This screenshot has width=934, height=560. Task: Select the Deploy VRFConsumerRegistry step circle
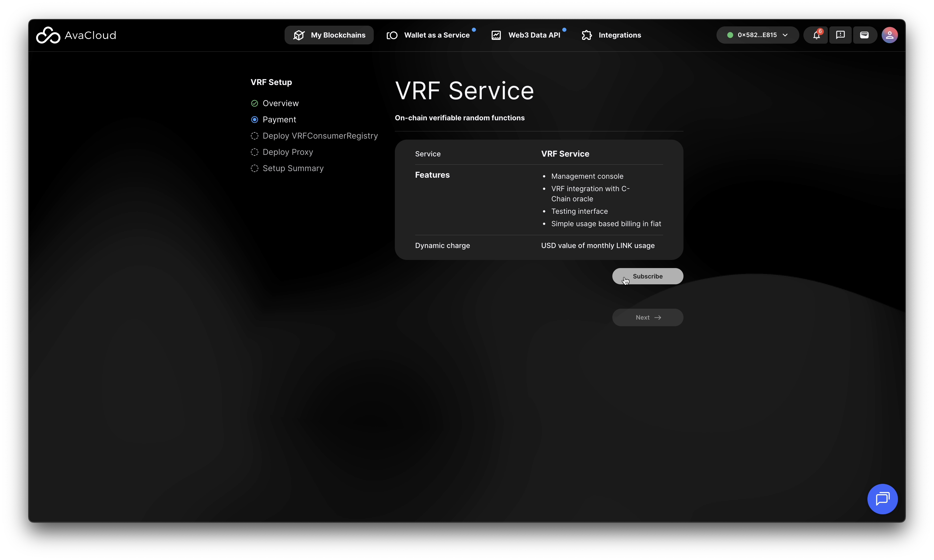click(x=255, y=136)
